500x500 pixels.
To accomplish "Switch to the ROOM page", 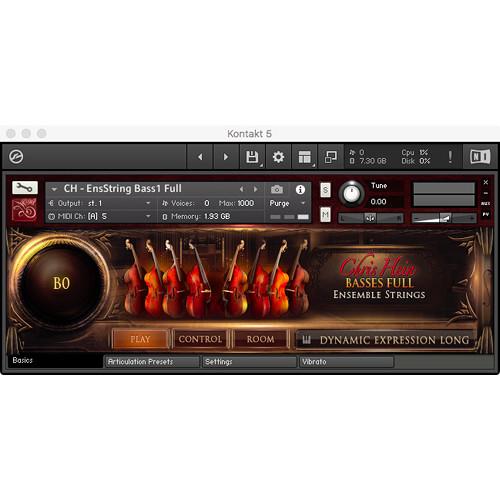I will [x=261, y=339].
